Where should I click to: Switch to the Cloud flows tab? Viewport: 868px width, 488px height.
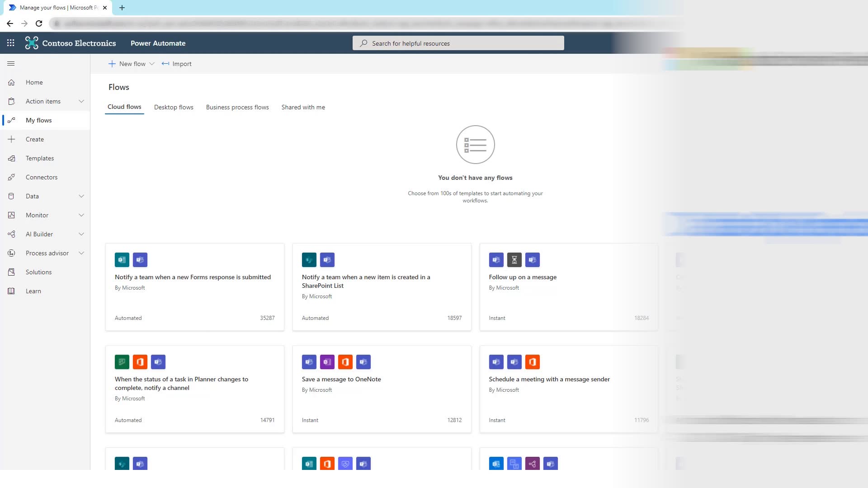pyautogui.click(x=124, y=107)
